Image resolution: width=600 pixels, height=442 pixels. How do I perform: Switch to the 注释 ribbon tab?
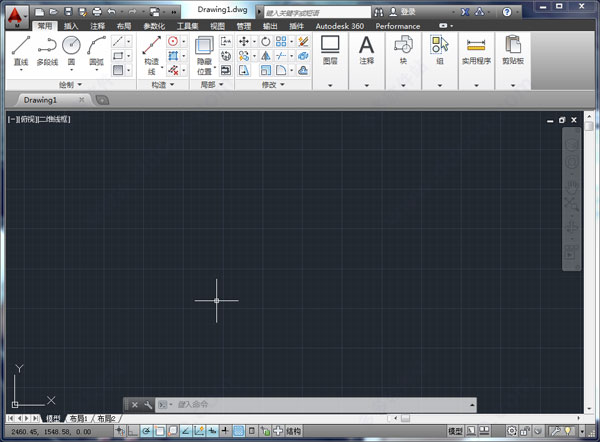click(97, 26)
